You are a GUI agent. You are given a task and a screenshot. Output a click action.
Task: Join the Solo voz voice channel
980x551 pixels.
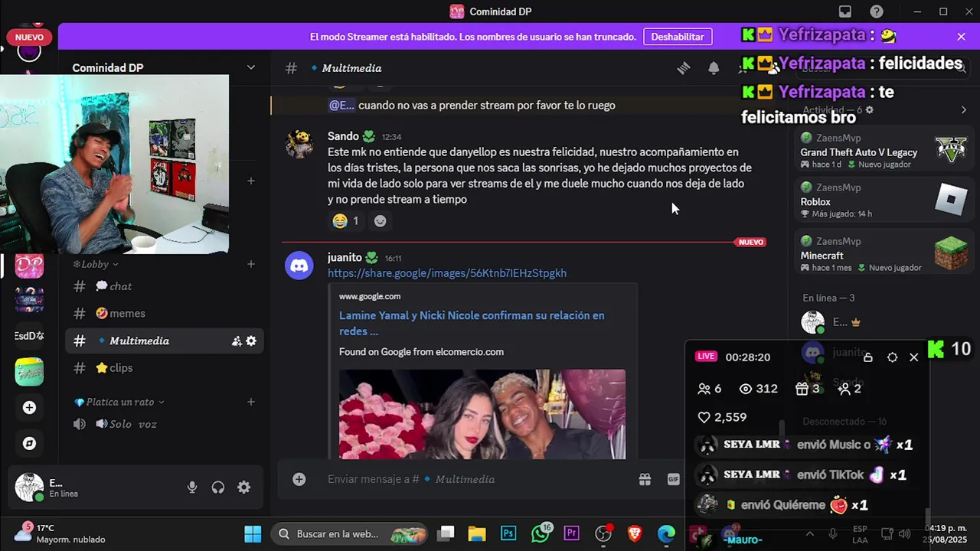coord(165,424)
